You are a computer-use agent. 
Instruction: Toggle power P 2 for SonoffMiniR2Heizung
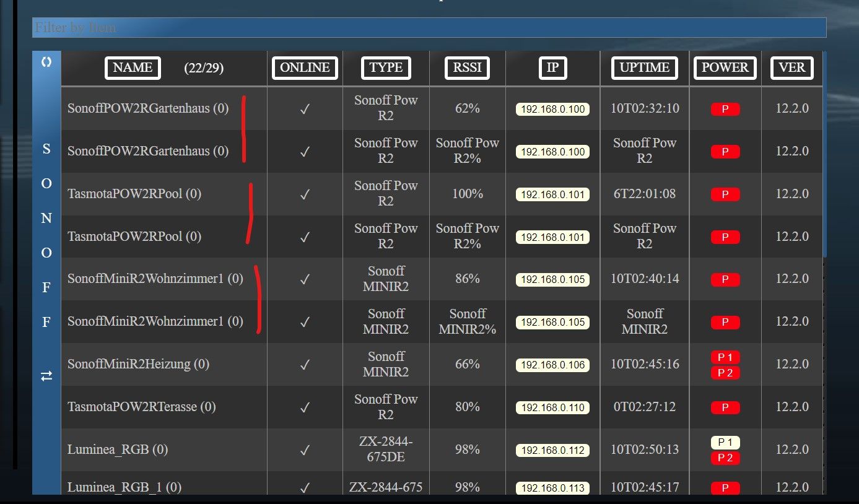coord(725,373)
